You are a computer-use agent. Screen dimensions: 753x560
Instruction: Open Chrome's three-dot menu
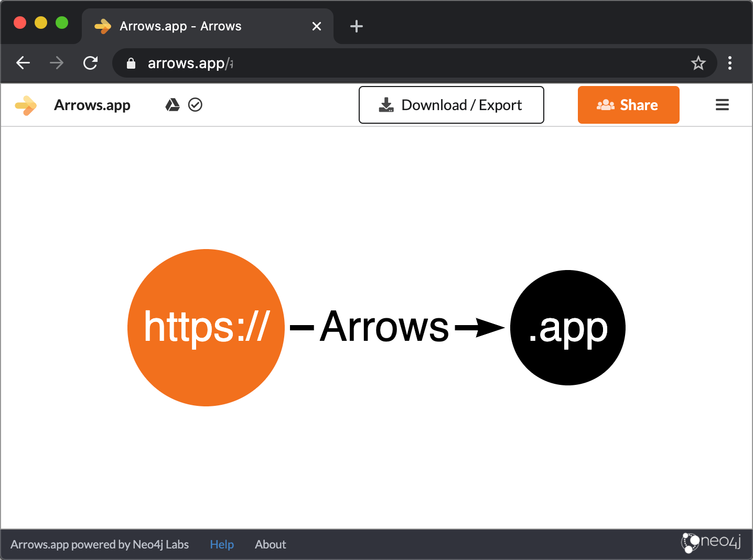[730, 63]
